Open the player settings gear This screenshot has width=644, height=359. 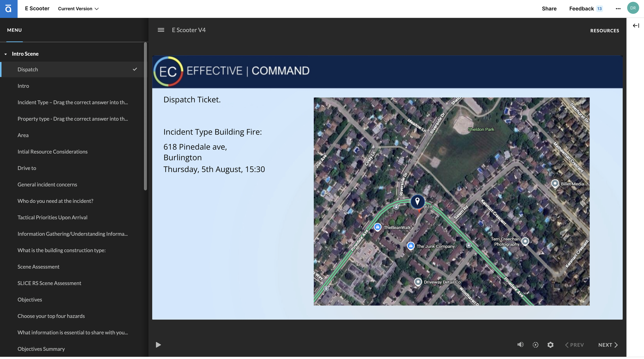[x=550, y=345]
